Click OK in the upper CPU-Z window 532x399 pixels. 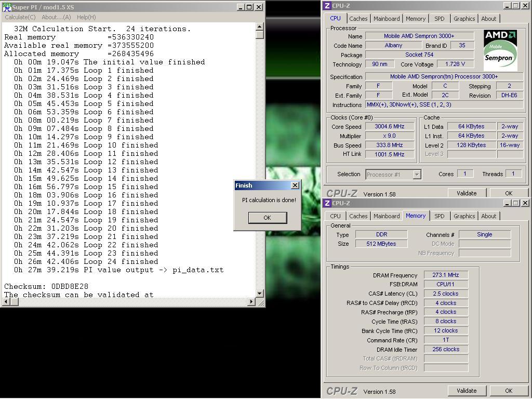[x=509, y=193]
